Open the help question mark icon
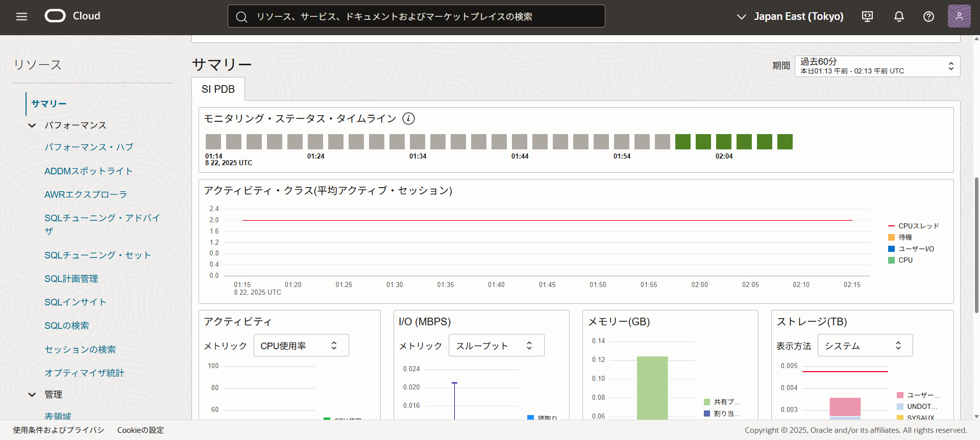Image resolution: width=980 pixels, height=440 pixels. (x=928, y=16)
